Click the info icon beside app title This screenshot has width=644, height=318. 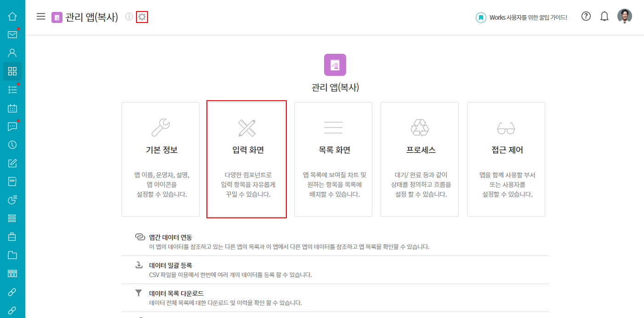coord(129,17)
